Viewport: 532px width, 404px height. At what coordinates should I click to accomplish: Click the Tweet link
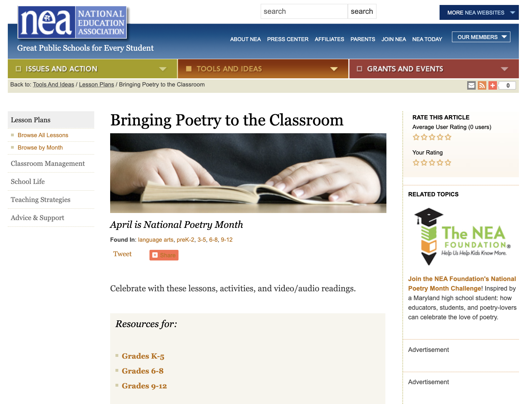click(x=122, y=254)
